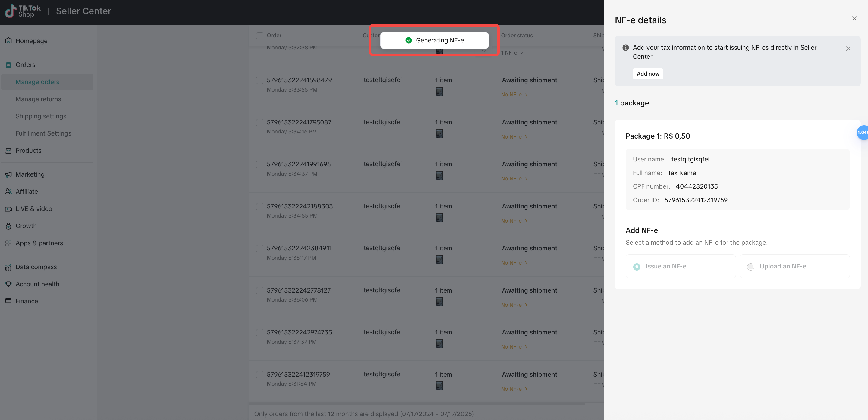Image resolution: width=868 pixels, height=420 pixels.
Task: Click the TikTok Shop logo
Action: (23, 11)
